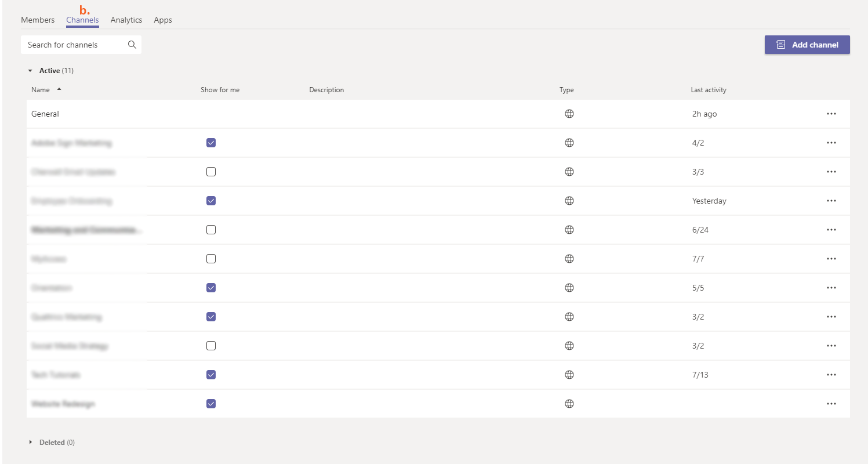Click the globe icon on the General row

point(569,114)
